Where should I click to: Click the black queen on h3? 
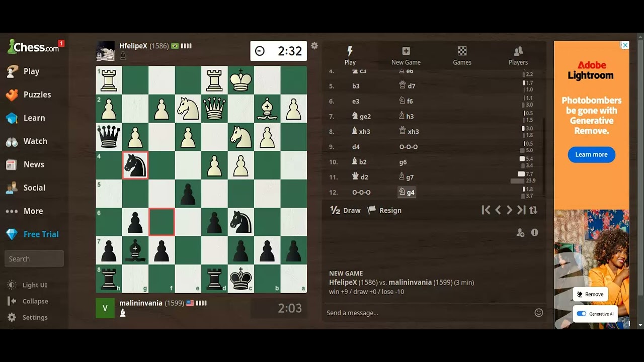[109, 137]
